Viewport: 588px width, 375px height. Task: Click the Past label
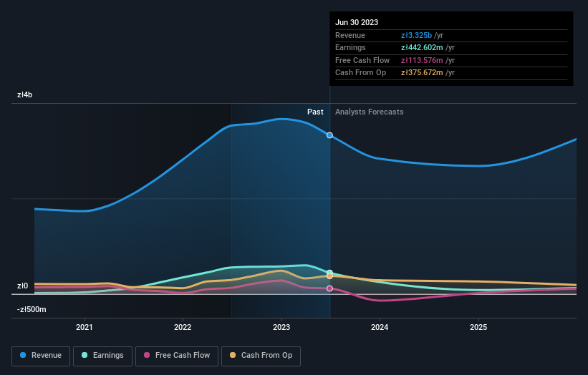tap(315, 112)
